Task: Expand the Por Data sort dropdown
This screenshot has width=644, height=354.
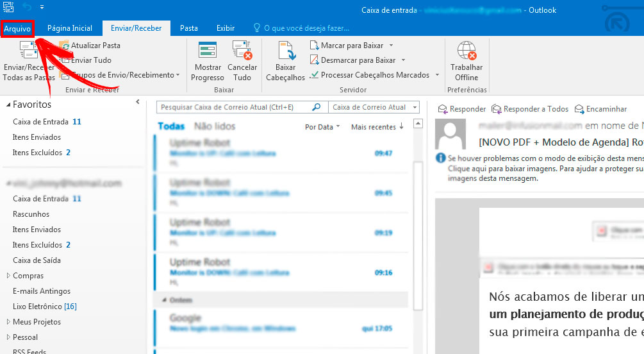Action: point(322,127)
